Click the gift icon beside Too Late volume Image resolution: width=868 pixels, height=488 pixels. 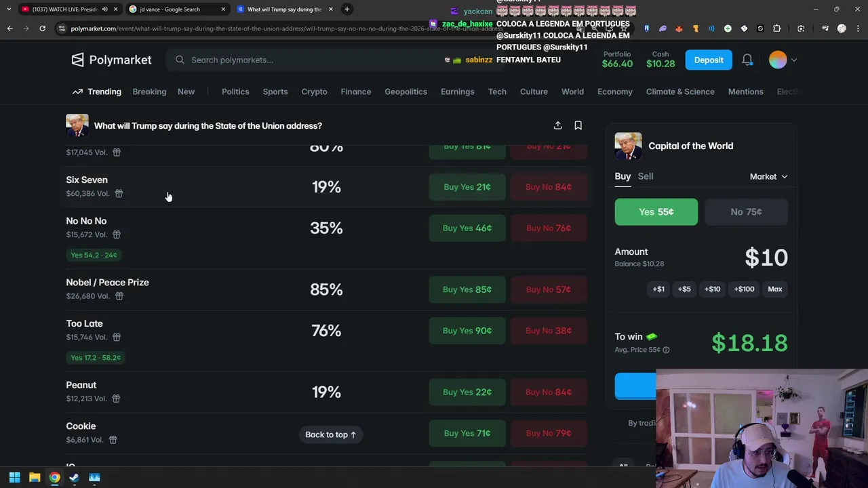[117, 337]
